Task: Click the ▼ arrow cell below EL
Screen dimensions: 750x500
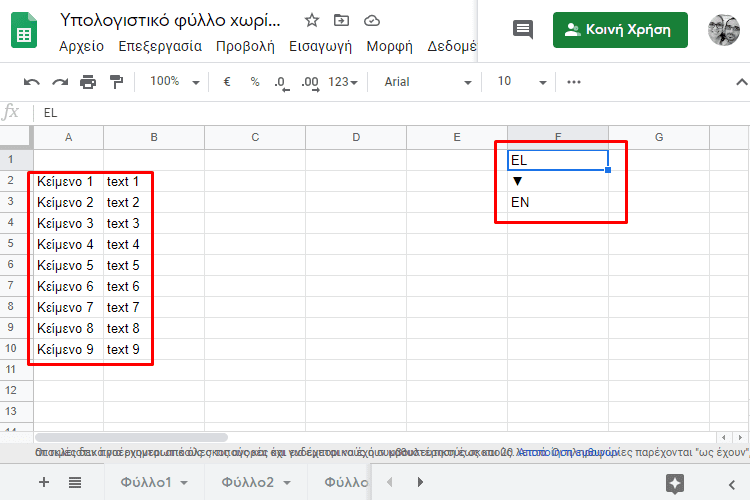Action: [x=558, y=181]
